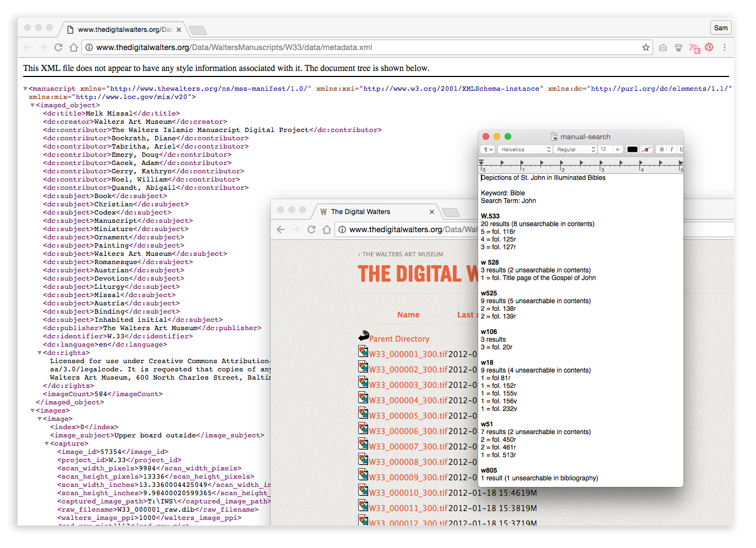756x548 pixels.
Task: Reload the metadata.xml page
Action: [x=58, y=47]
